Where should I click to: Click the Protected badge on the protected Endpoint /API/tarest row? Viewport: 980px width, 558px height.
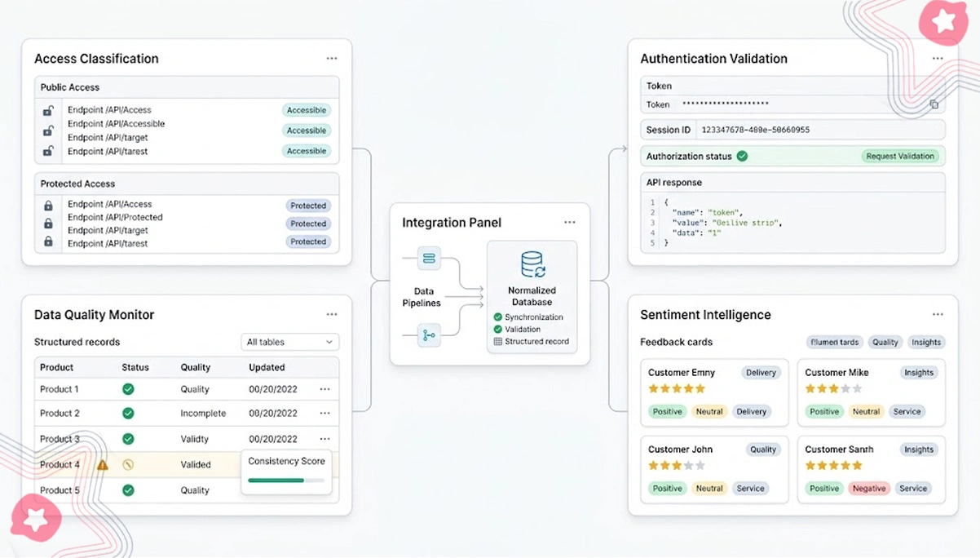(x=308, y=242)
